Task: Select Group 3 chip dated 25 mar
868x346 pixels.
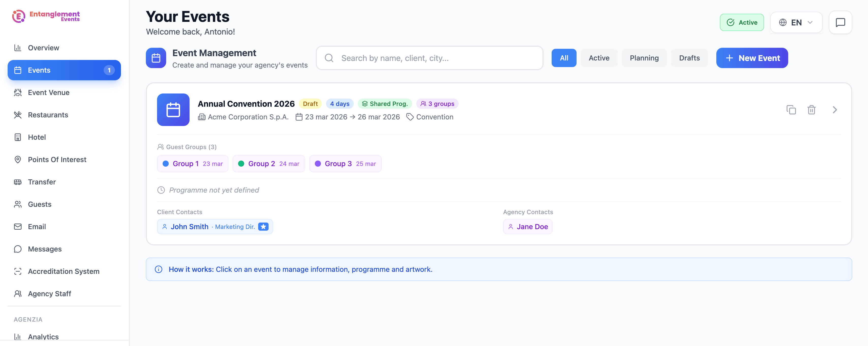Action: (345, 164)
